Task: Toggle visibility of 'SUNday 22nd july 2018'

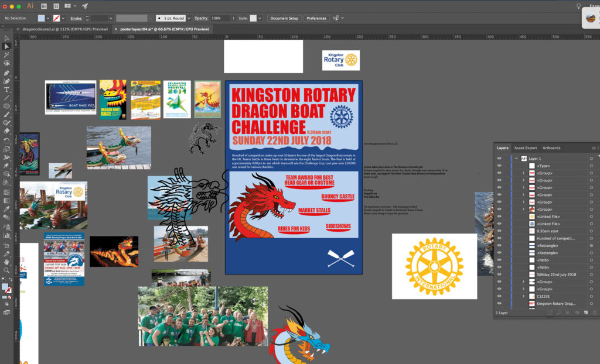Action: click(x=499, y=274)
